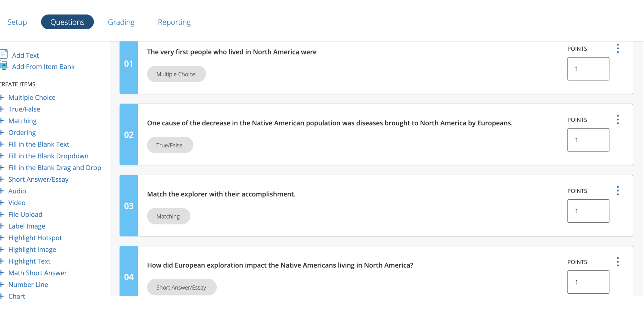Click the Add Text document icon

[x=4, y=54]
